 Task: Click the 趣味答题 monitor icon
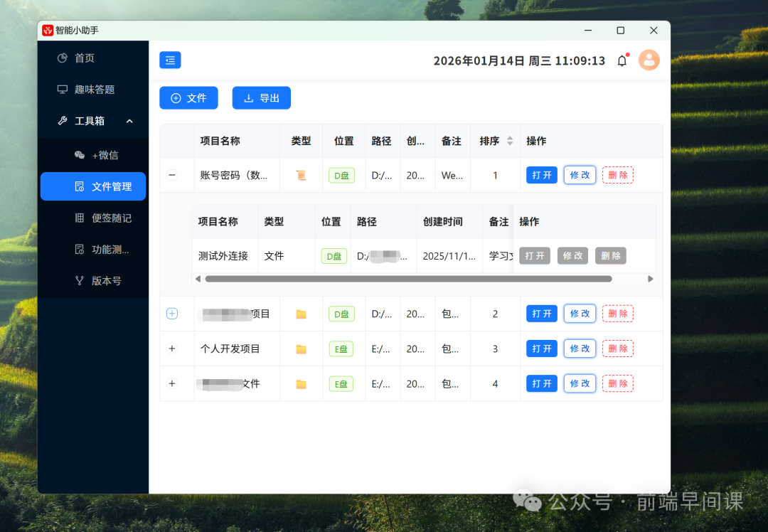[62, 89]
